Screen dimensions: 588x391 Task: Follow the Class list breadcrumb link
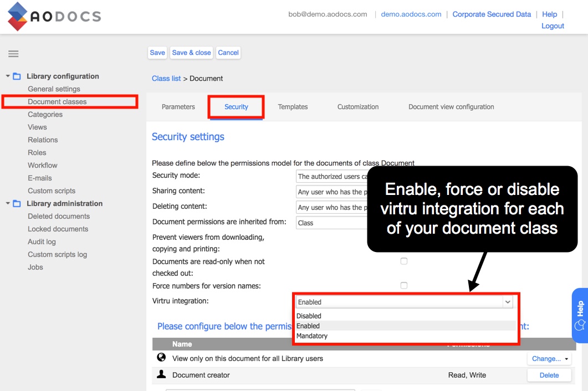point(166,78)
